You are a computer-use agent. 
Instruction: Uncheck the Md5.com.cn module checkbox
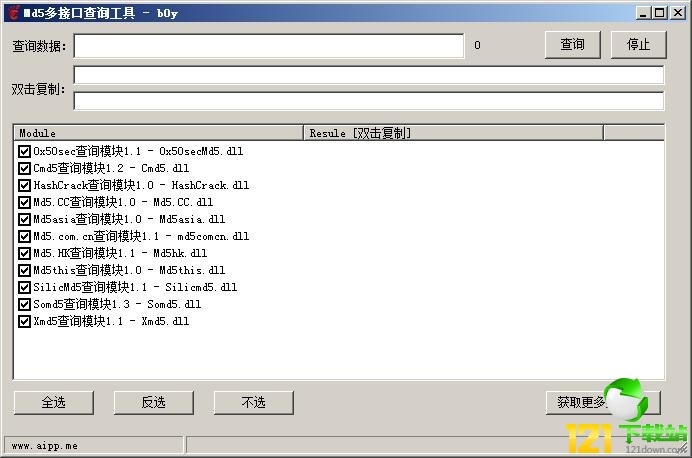coord(25,237)
